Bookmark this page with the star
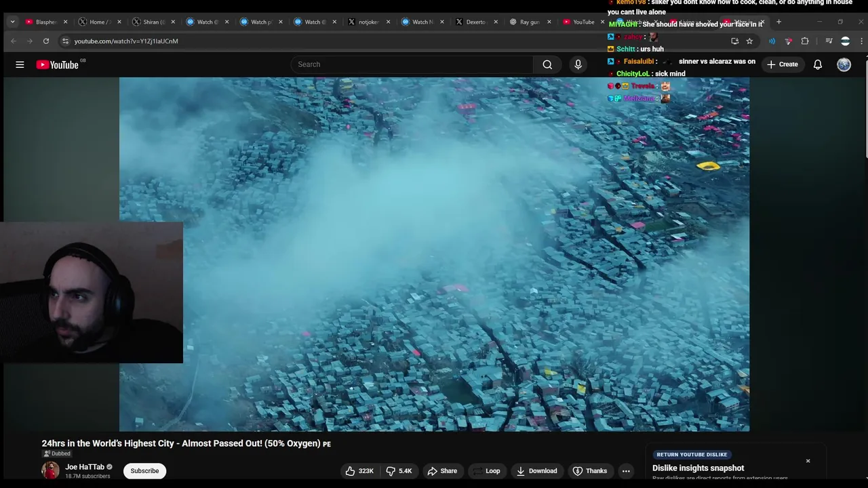 [749, 41]
